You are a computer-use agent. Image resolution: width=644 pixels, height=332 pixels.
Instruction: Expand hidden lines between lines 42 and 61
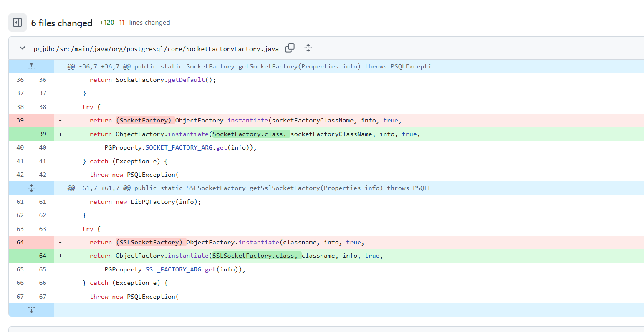31,188
